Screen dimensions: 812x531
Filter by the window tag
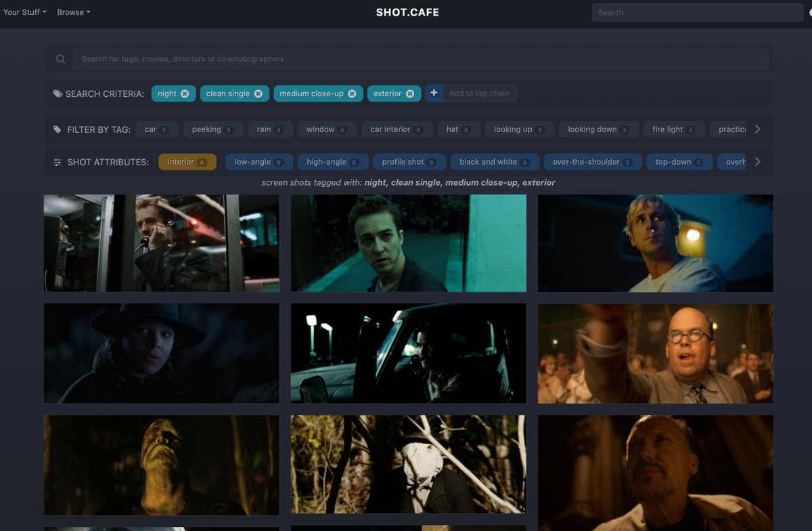click(x=327, y=129)
